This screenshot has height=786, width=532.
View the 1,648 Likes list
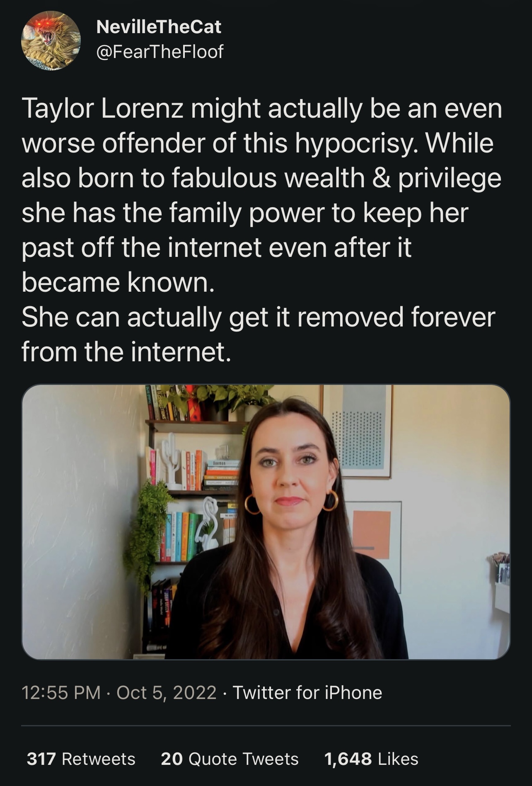click(371, 759)
